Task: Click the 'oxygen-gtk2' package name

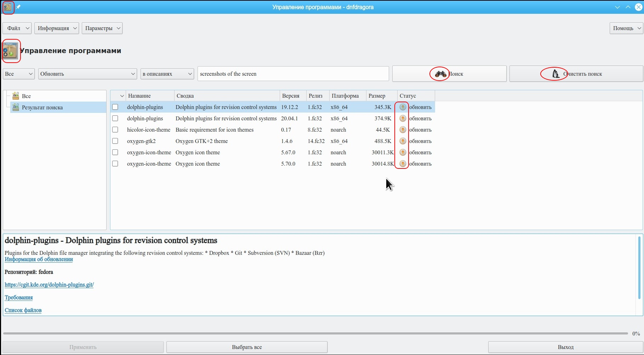Action: tap(141, 141)
